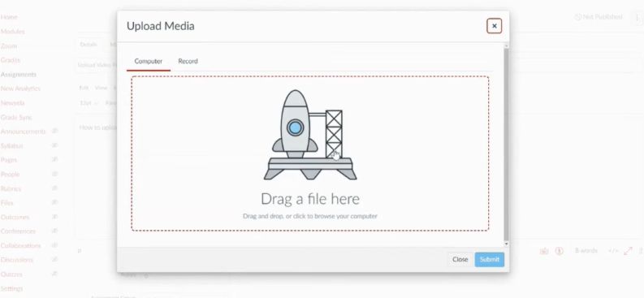
Task: Open Syllabus in the course navigation
Action: tap(12, 145)
